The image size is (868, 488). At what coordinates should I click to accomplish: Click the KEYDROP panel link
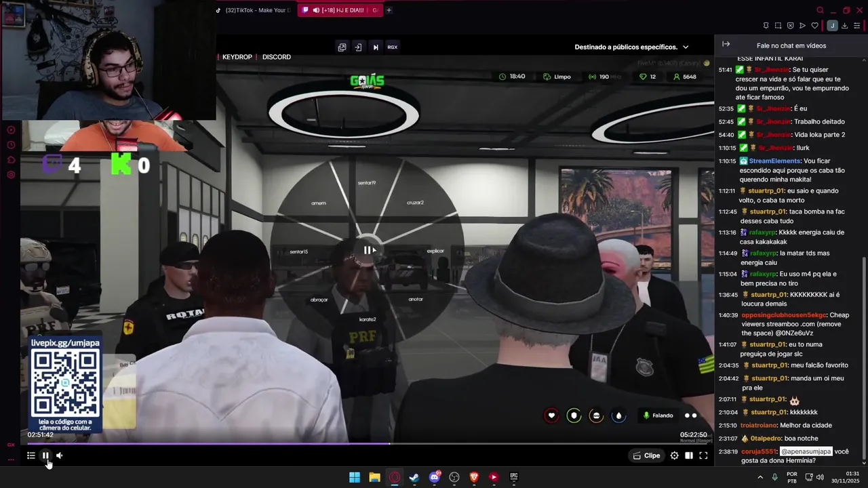click(x=237, y=57)
